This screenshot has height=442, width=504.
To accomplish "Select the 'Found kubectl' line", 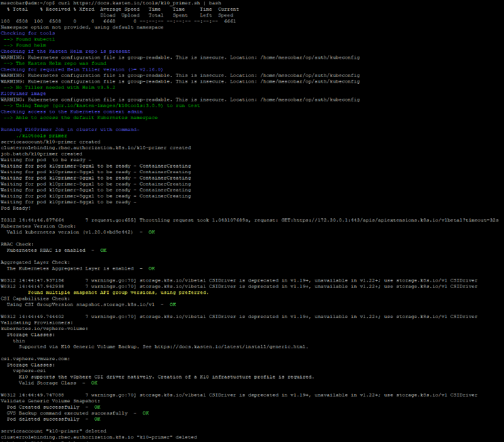I will pyautogui.click(x=29, y=39).
